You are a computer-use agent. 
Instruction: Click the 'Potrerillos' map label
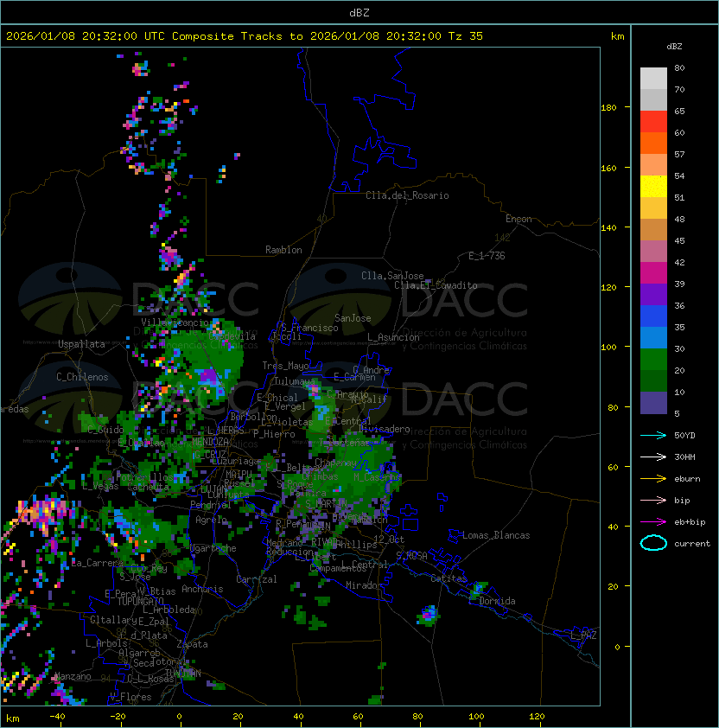[x=144, y=477]
